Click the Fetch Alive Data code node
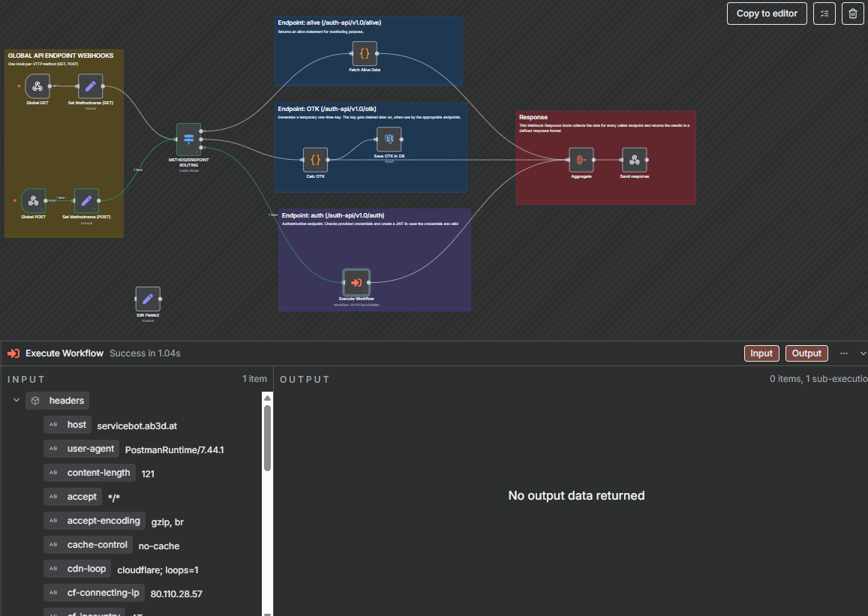Screen dimensions: 868x616 (364, 53)
